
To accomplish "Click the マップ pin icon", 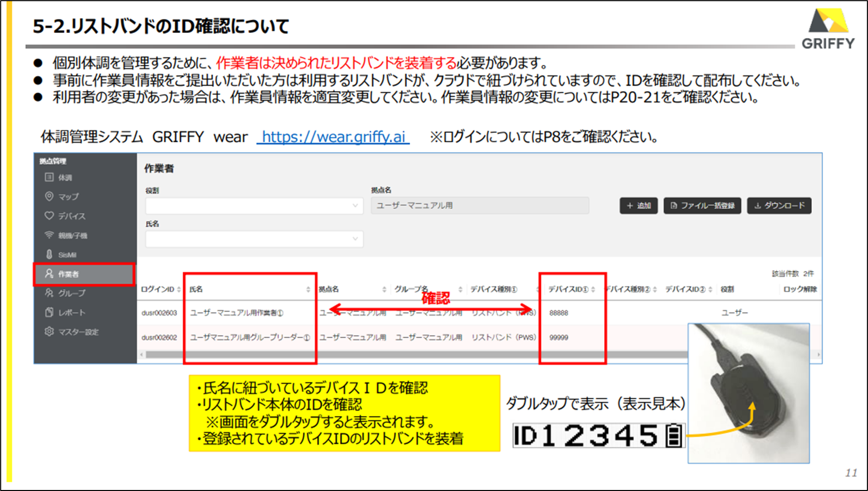I will tap(49, 196).
